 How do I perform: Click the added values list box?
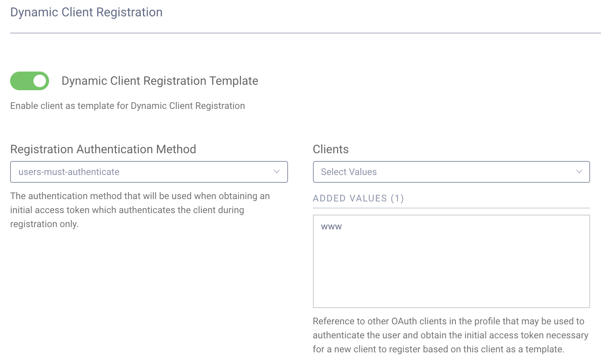click(x=451, y=261)
